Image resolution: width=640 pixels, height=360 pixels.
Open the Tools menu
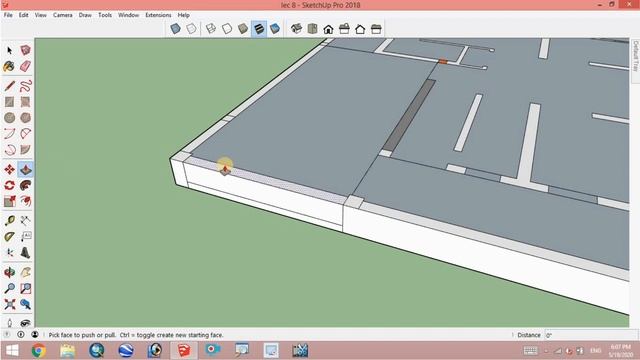pos(105,15)
